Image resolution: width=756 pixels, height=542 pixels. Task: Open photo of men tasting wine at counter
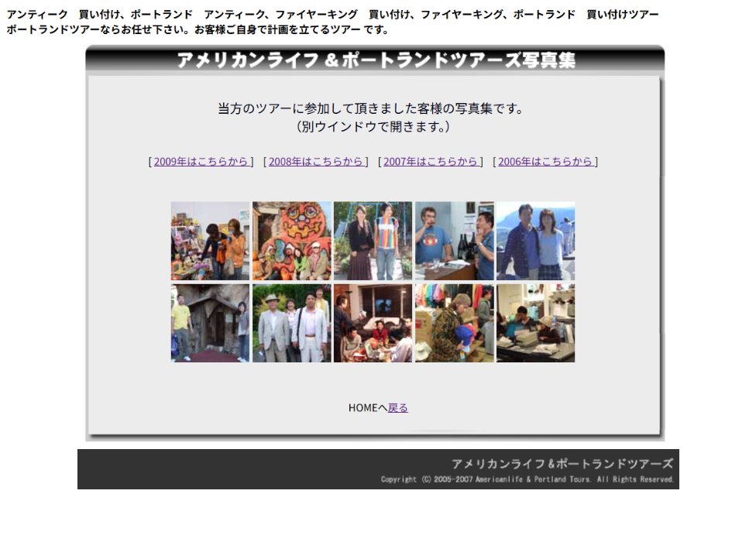pyautogui.click(x=454, y=242)
